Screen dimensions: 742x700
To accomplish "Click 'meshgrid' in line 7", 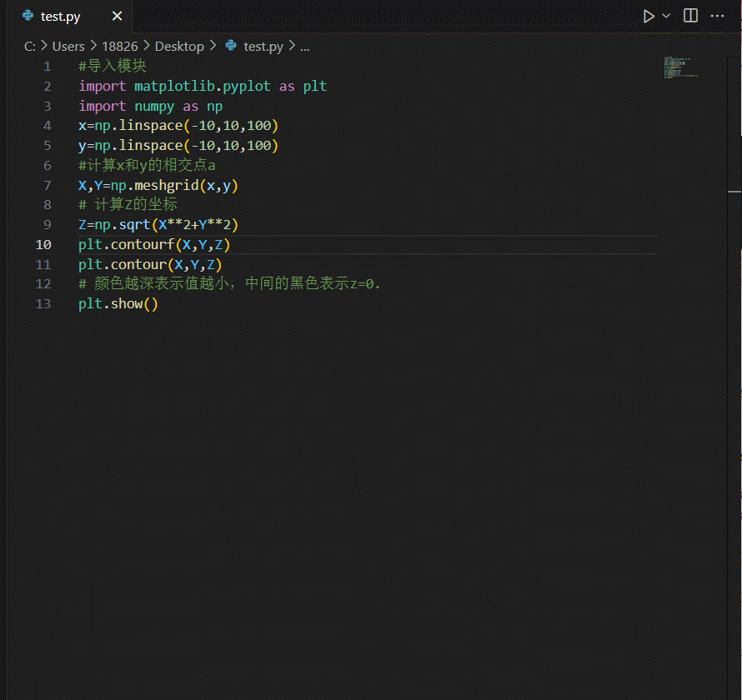I will click(167, 185).
